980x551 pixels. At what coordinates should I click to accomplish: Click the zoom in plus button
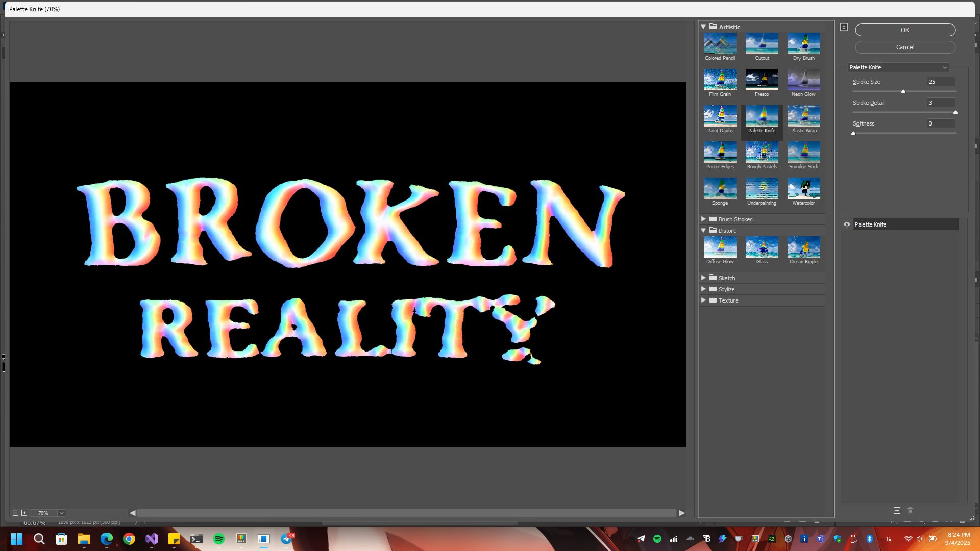[24, 513]
